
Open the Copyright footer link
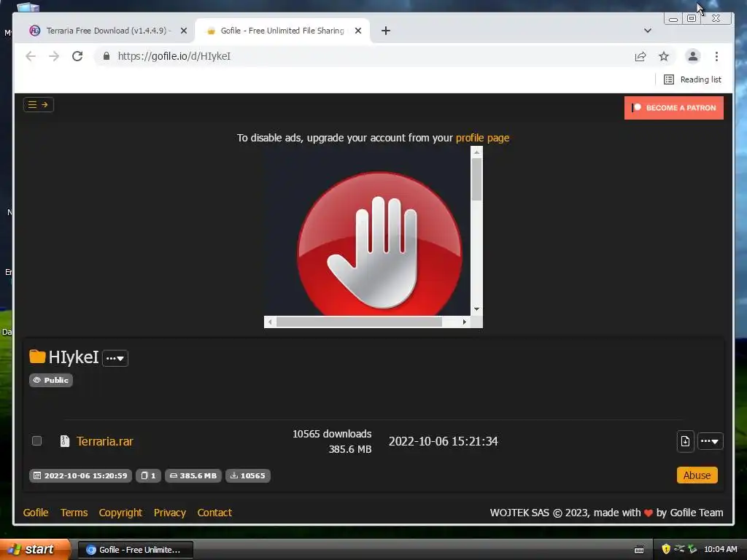[x=120, y=513]
